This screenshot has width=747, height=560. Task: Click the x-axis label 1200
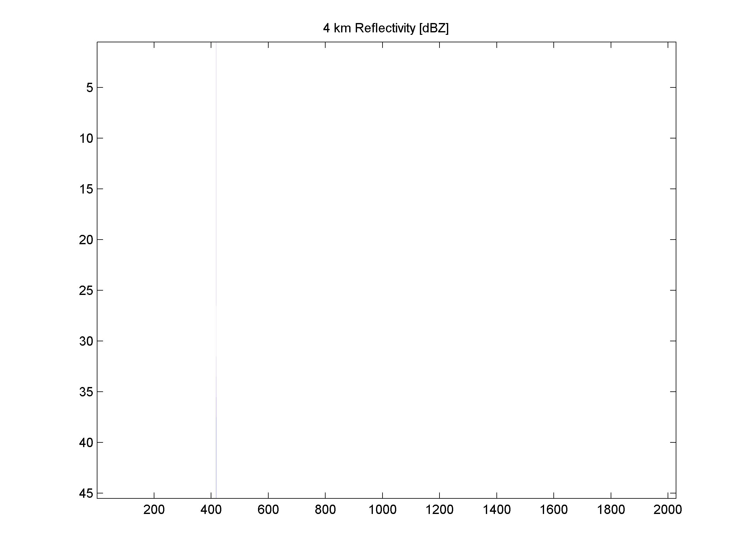click(x=439, y=509)
